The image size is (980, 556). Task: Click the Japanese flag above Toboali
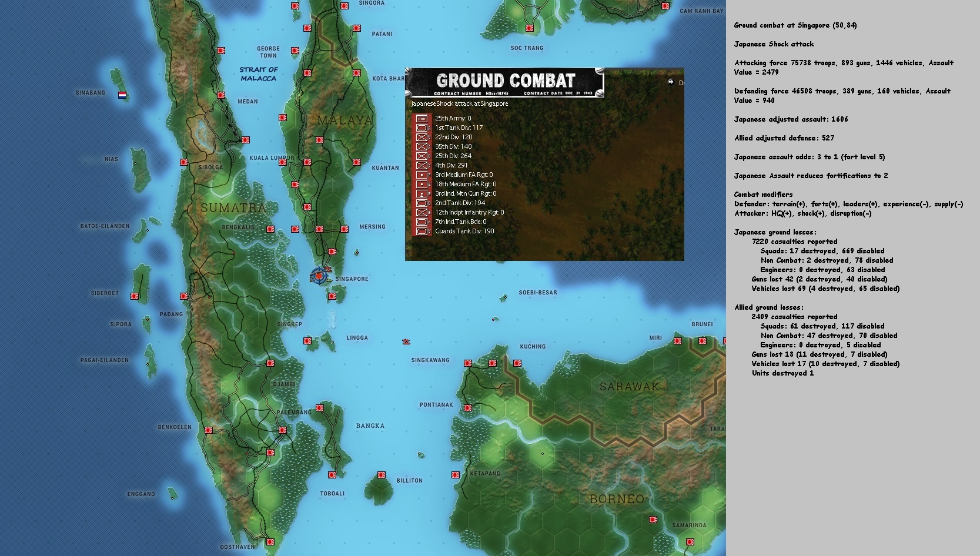pyautogui.click(x=332, y=475)
